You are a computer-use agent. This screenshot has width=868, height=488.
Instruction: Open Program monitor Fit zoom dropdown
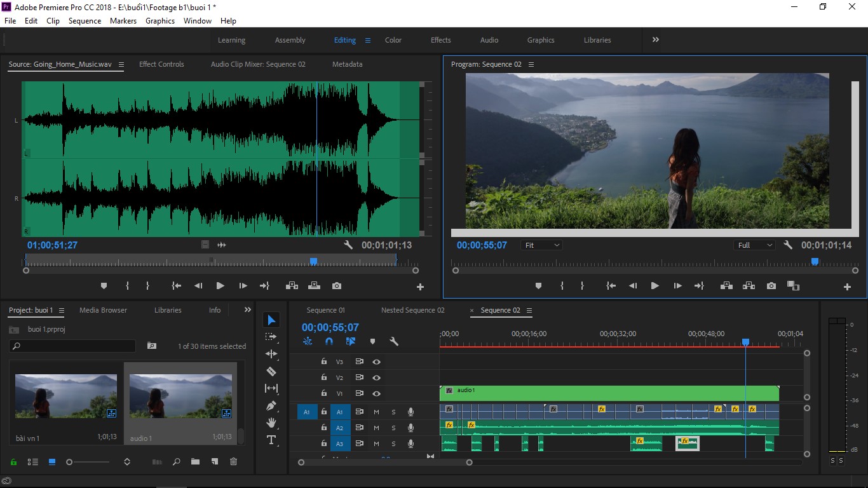pos(541,245)
